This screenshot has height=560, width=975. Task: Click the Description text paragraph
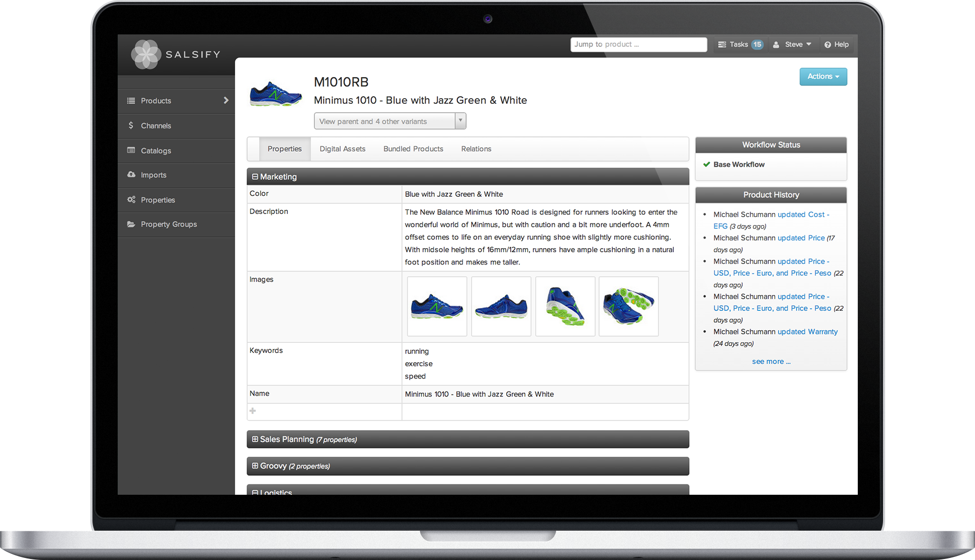[x=541, y=237]
